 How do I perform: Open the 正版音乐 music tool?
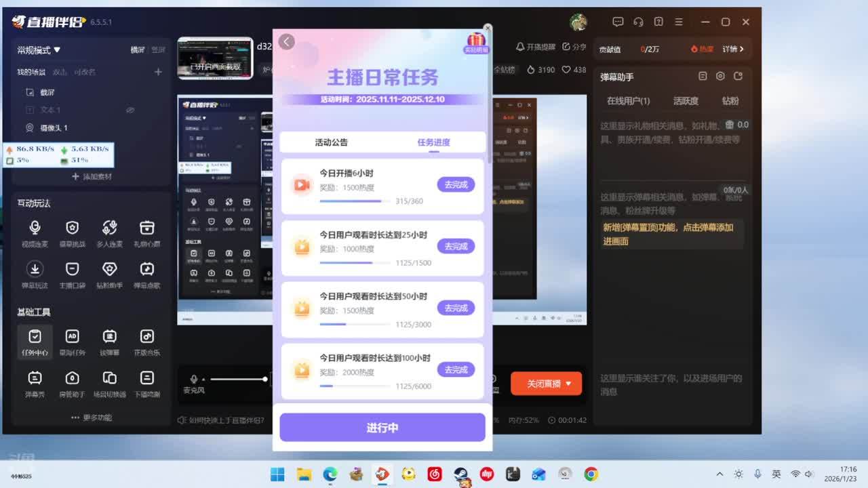pyautogui.click(x=146, y=341)
